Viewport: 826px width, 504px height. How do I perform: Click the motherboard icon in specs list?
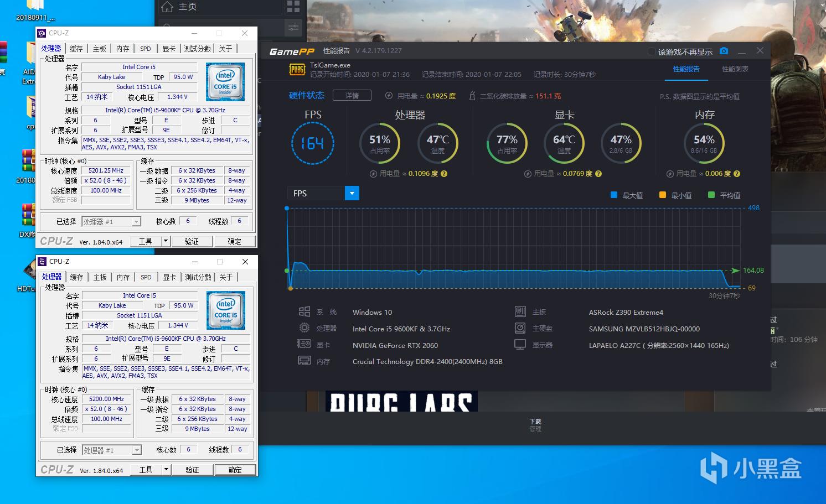click(520, 311)
